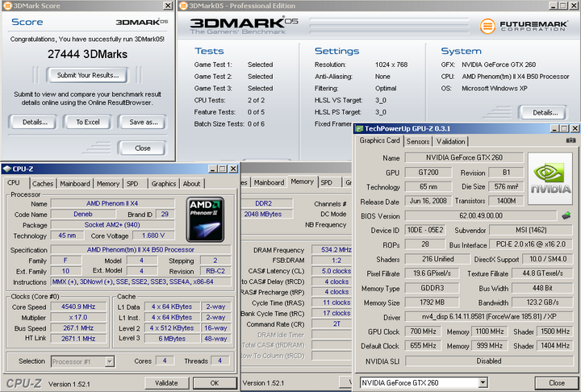581x392 pixels.
Task: Click the System Details button in 3DMark05
Action: tap(545, 113)
